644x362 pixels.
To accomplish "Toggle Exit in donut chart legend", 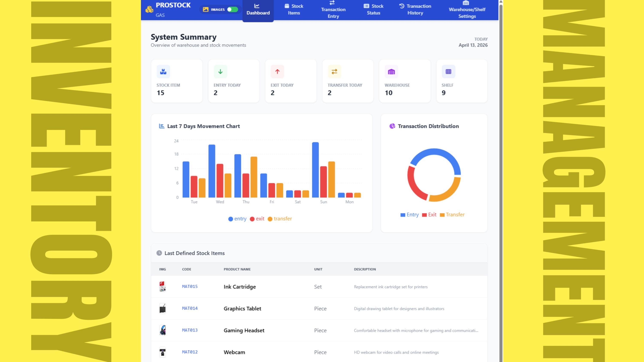I will point(429,215).
